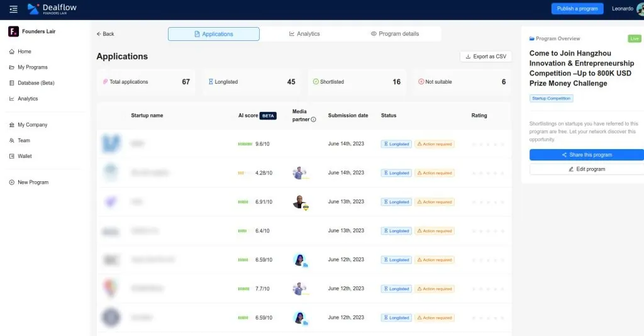Export applications as CSV
Viewport: 644px width, 336px height.
486,56
